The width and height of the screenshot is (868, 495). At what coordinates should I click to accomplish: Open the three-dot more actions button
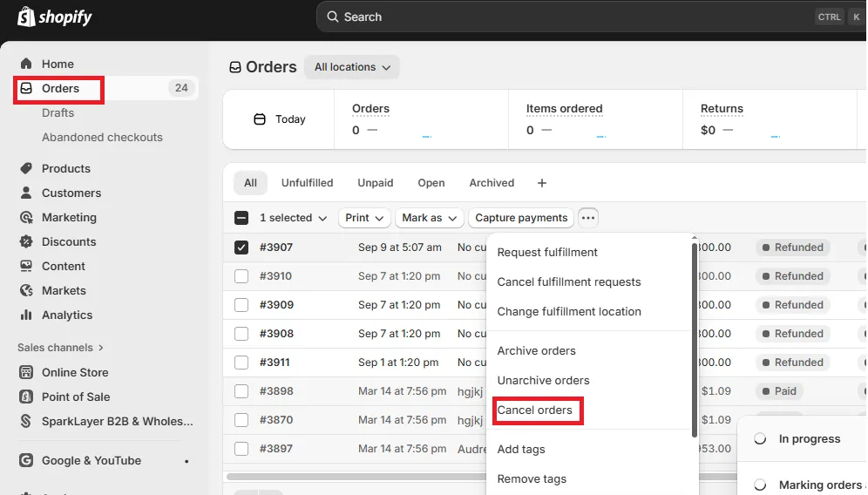point(588,218)
